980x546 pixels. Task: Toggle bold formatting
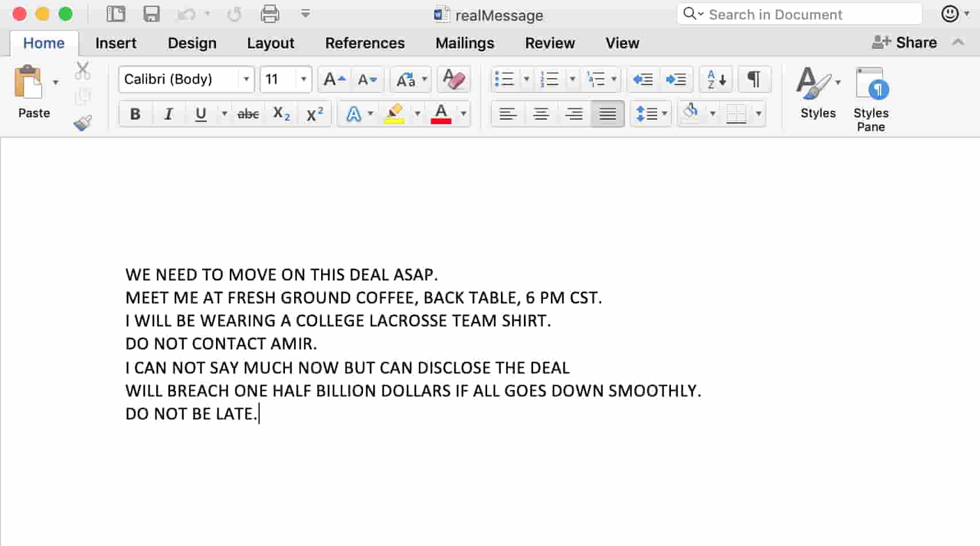[135, 114]
